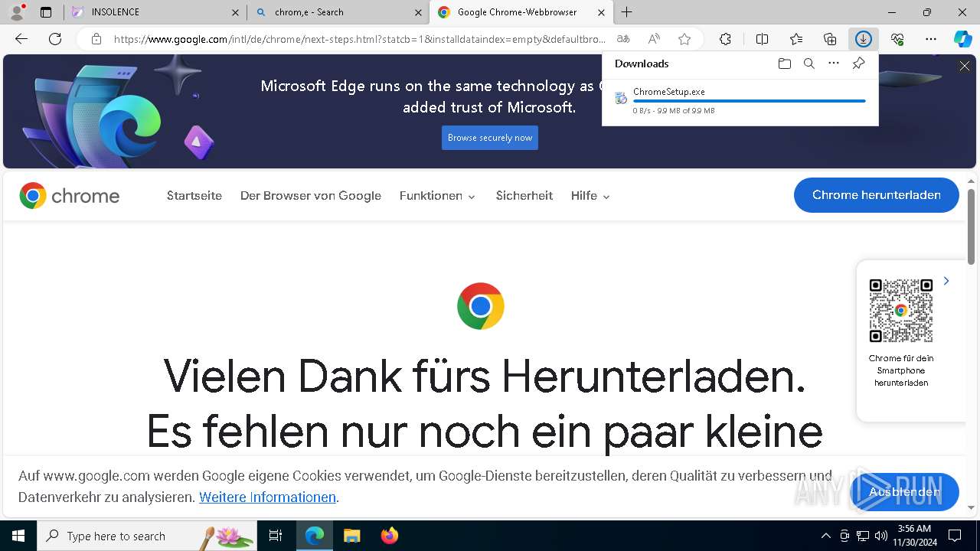Toggle split screen view icon
This screenshot has height=551, width=980.
click(762, 39)
